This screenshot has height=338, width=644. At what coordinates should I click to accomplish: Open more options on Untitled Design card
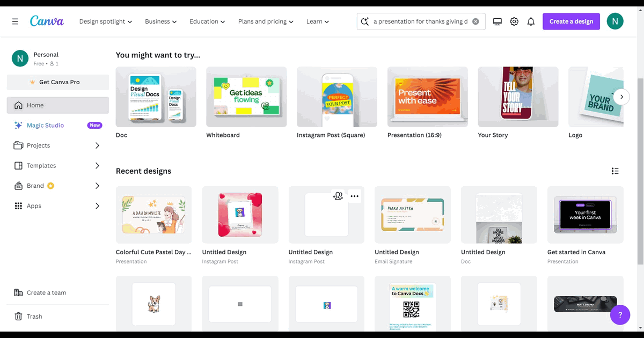pyautogui.click(x=354, y=196)
